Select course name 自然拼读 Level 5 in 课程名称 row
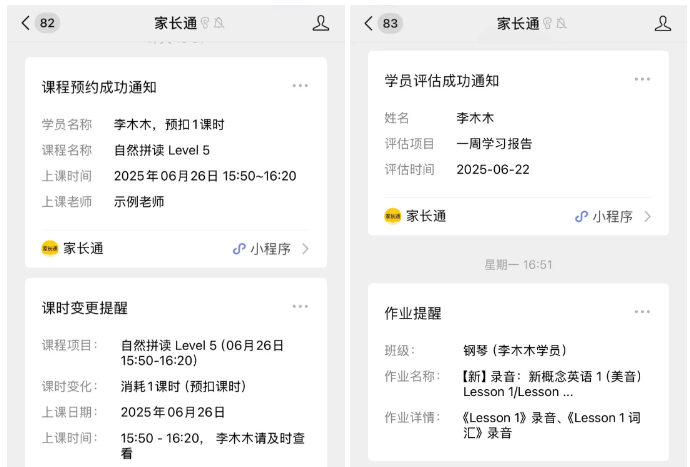 (x=161, y=150)
